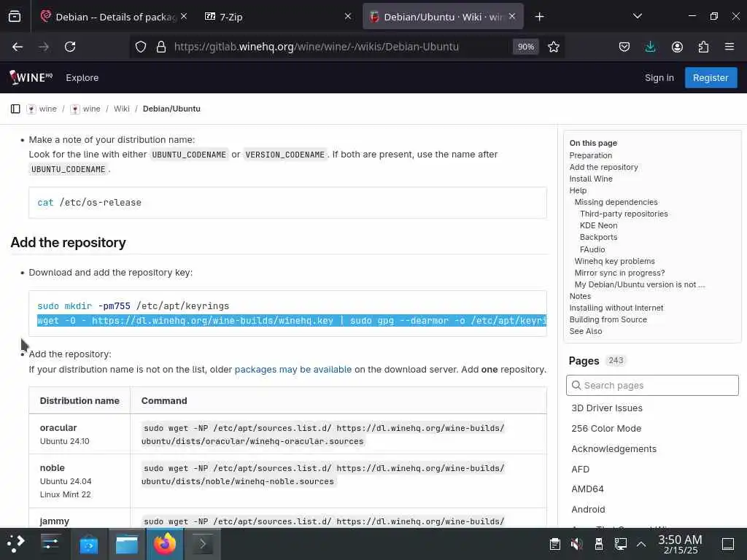Jump to KDE Neon section

(x=598, y=225)
